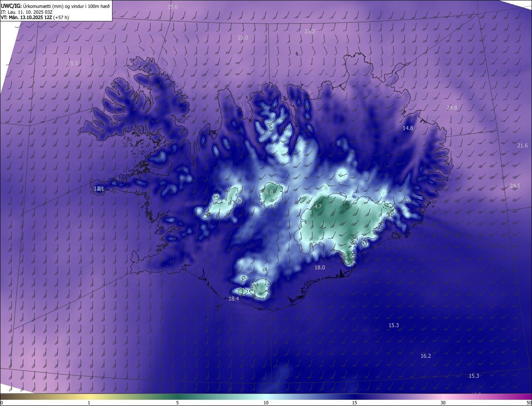Click the colorbar tick label 50
This screenshot has width=532, height=406.
[529, 403]
